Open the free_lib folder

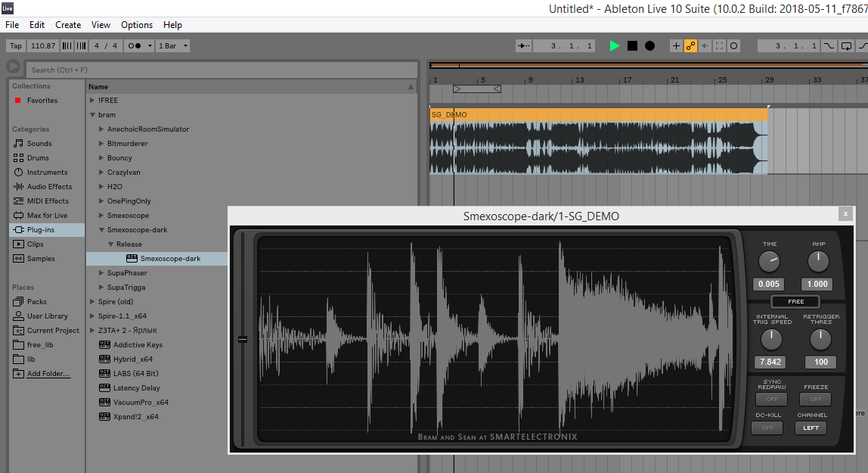click(40, 345)
